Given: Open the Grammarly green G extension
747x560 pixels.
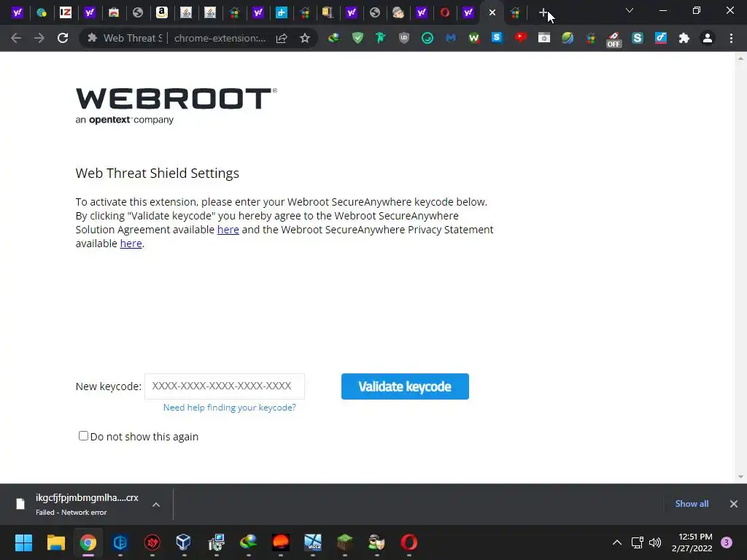Looking at the screenshot, I should (x=427, y=38).
